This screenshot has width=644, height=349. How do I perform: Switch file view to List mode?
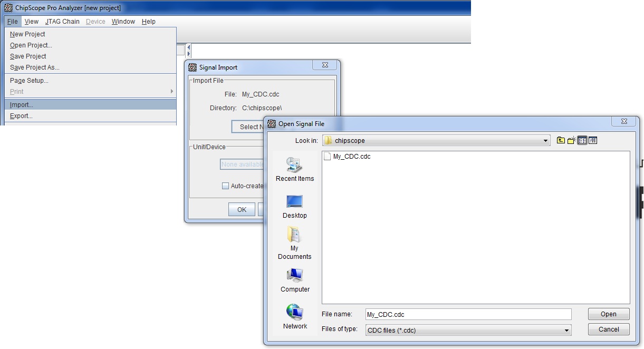582,140
